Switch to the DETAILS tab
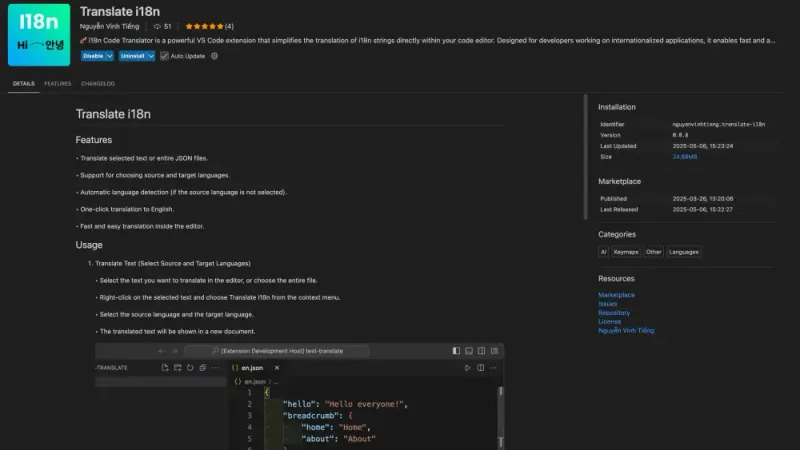 pos(23,84)
